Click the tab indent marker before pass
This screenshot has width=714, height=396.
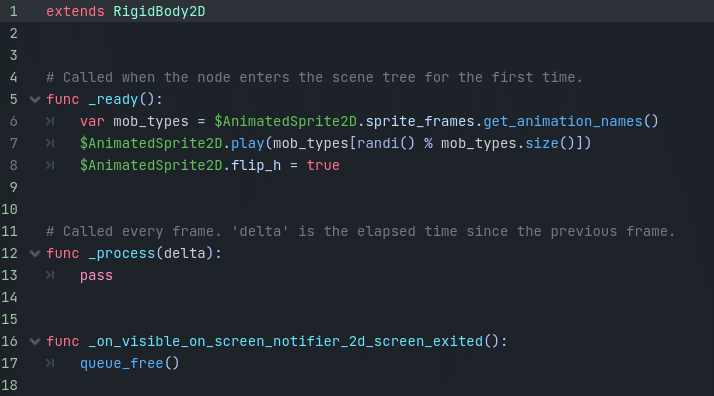tap(50, 275)
